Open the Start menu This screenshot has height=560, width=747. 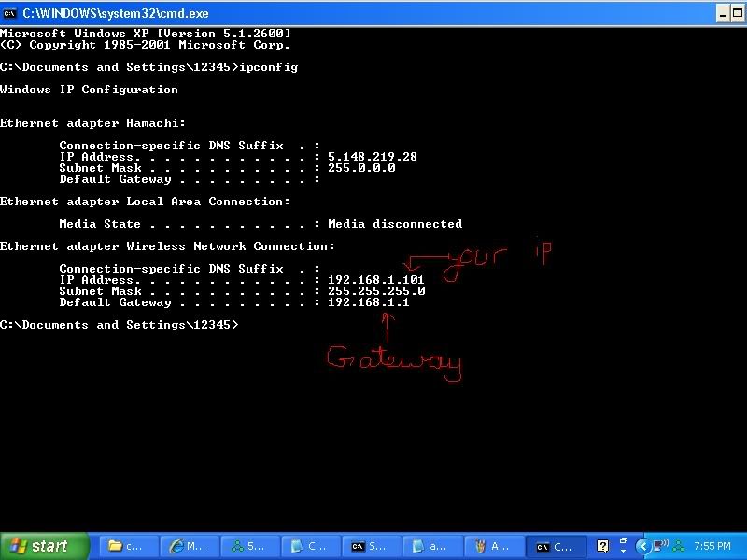[x=44, y=546]
